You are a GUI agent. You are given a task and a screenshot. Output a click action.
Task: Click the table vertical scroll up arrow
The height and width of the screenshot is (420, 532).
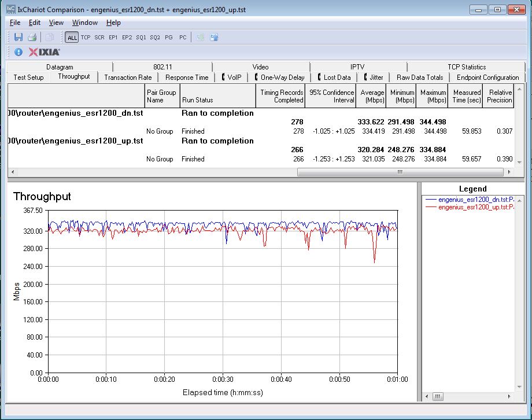pyautogui.click(x=519, y=89)
